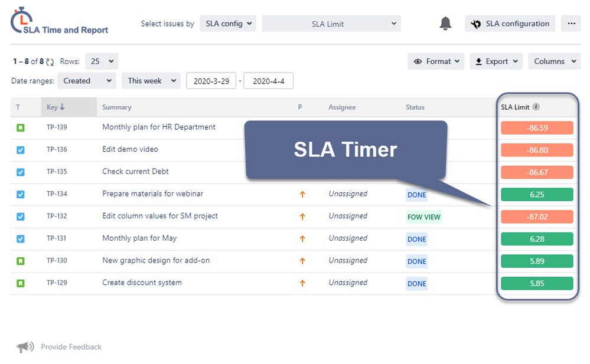The height and width of the screenshot is (364, 590).
Task: Expand the This week date range dropdown
Action: (151, 80)
